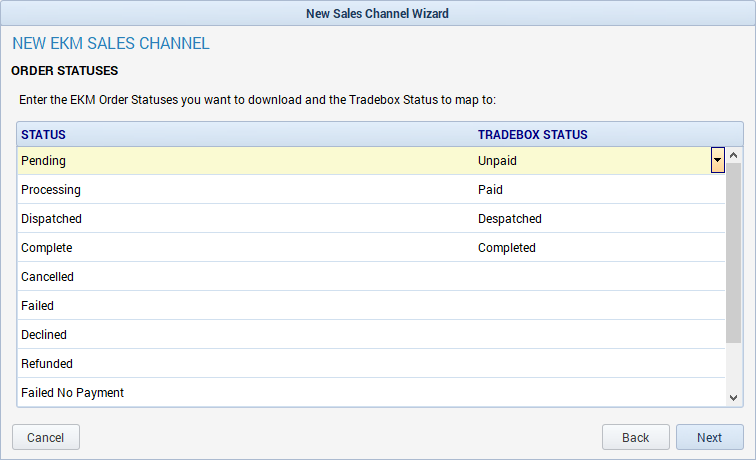Click the Back button

[x=635, y=437]
